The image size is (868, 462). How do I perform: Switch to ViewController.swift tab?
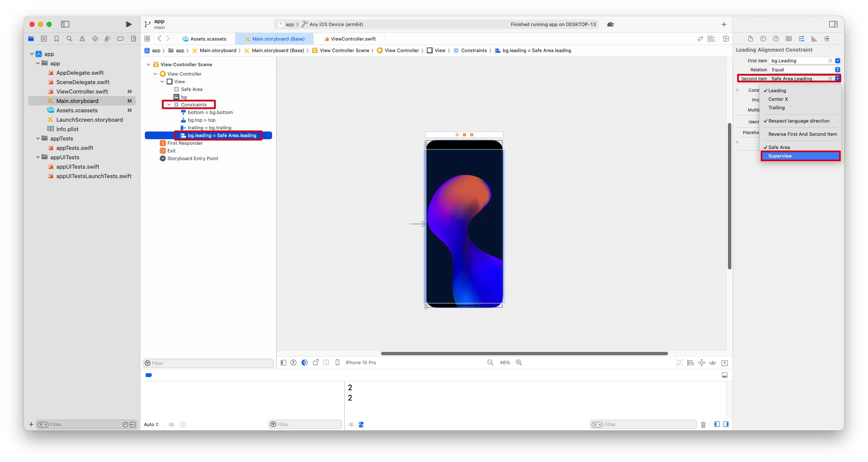pyautogui.click(x=353, y=39)
